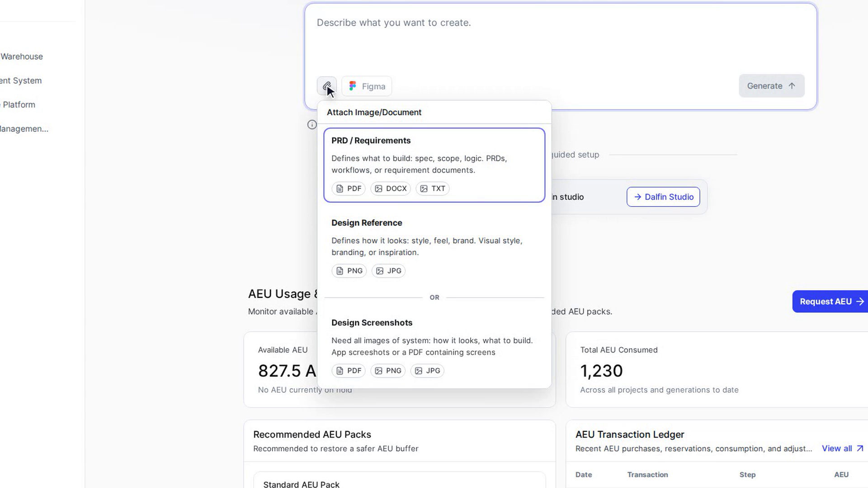This screenshot has height=488, width=868.
Task: Click the Date column header
Action: (584, 474)
